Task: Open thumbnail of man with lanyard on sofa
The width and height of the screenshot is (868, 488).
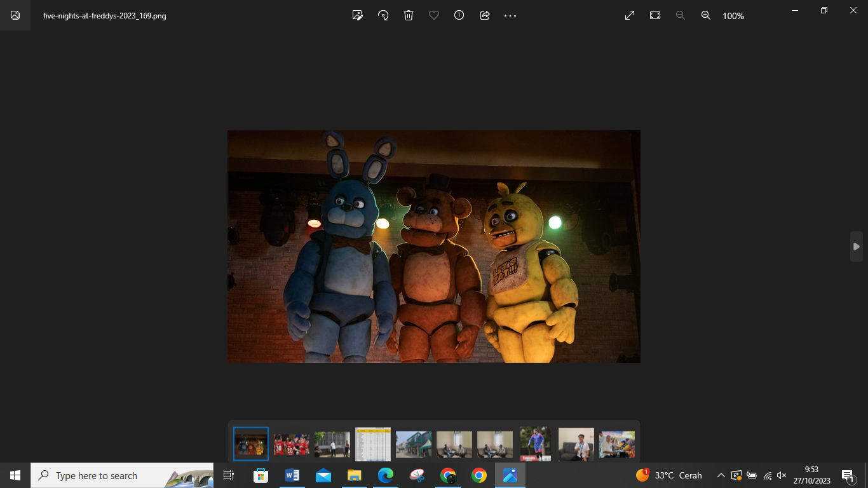Action: 576,444
